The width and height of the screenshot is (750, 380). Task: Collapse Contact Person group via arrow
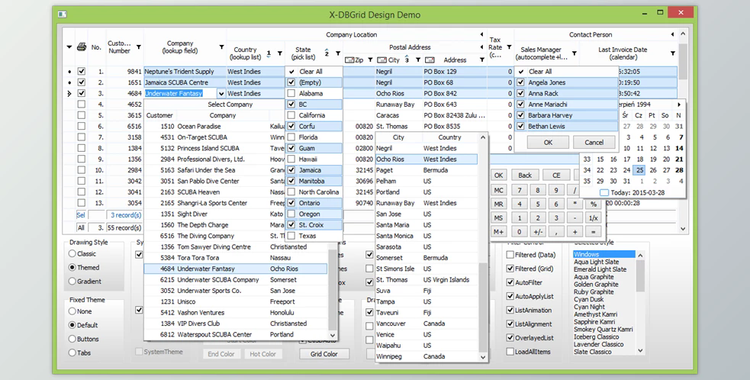pyautogui.click(x=673, y=34)
